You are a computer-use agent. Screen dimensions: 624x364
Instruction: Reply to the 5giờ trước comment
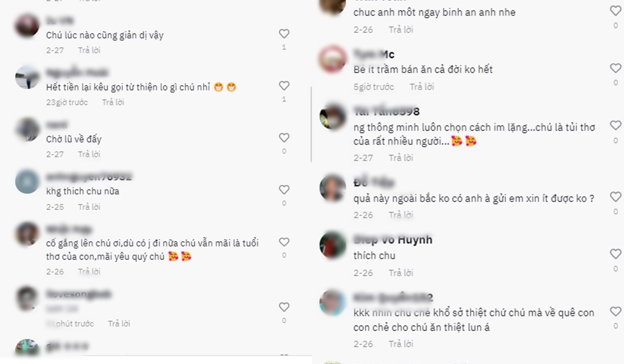point(422,87)
